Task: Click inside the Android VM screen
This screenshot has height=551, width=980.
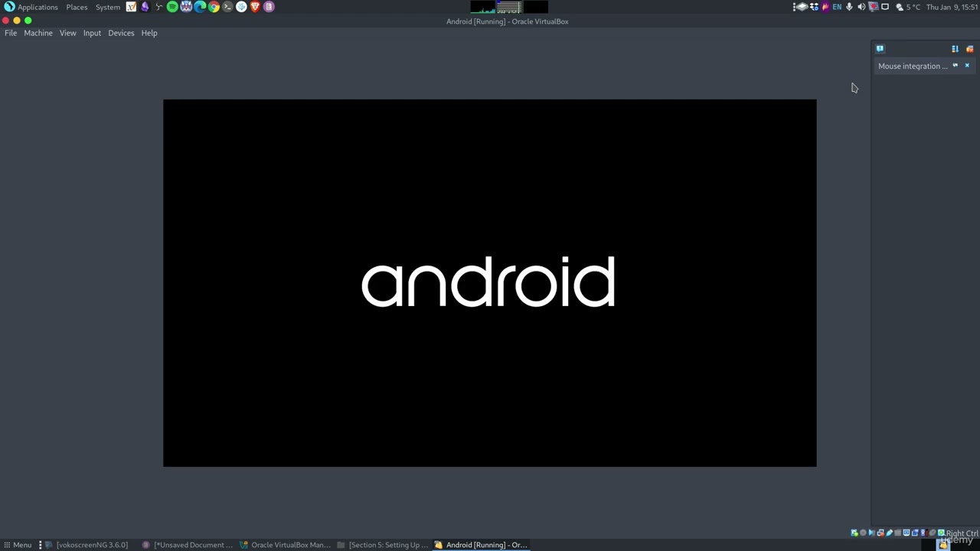Action: click(x=490, y=283)
